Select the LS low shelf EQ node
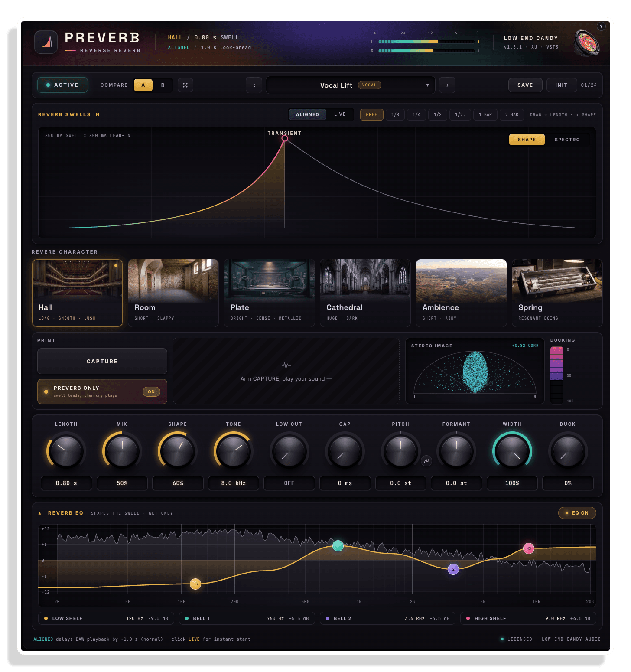The height and width of the screenshot is (672, 631). point(195,584)
